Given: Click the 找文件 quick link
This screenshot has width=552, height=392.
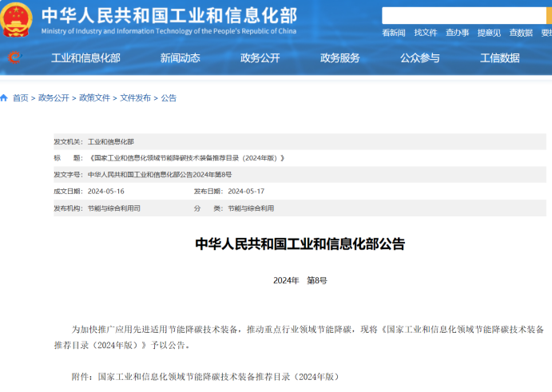Looking at the screenshot, I should [x=425, y=33].
